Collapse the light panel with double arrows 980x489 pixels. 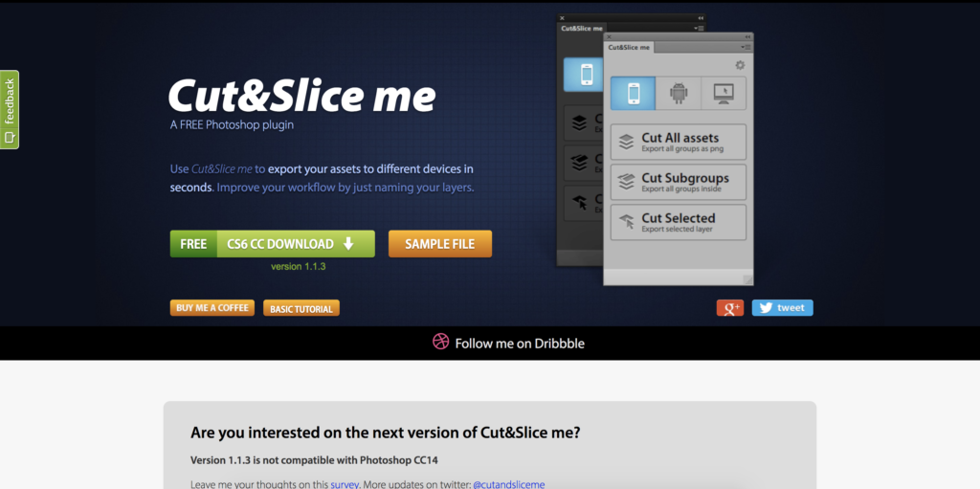point(748,36)
